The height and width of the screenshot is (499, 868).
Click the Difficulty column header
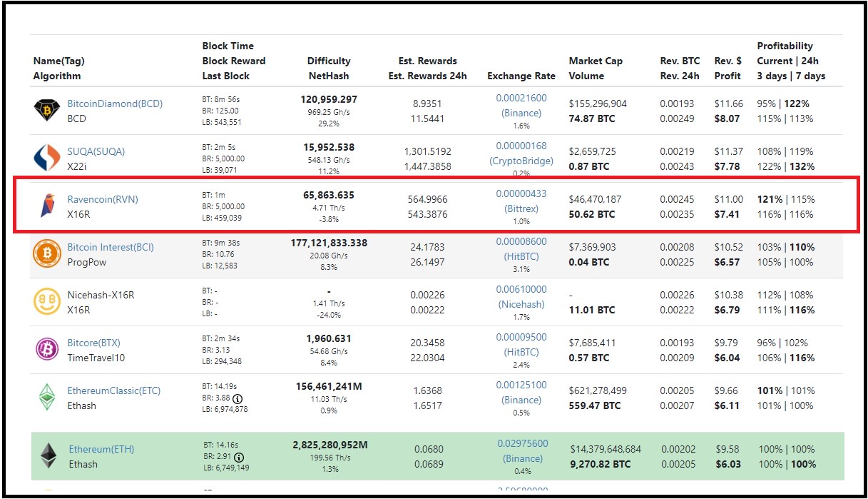[x=329, y=61]
